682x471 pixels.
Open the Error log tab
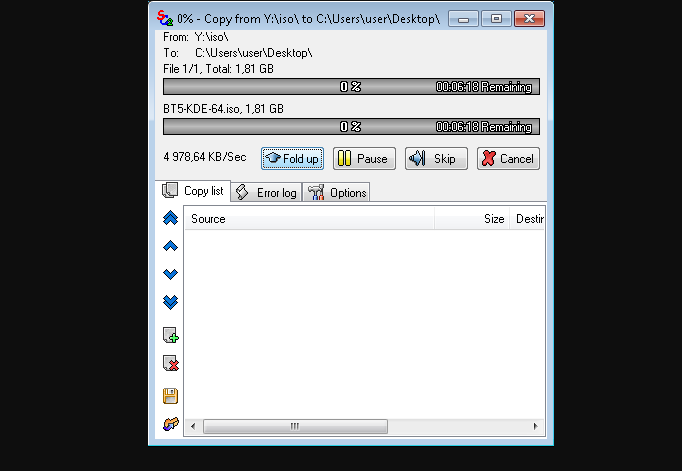266,192
